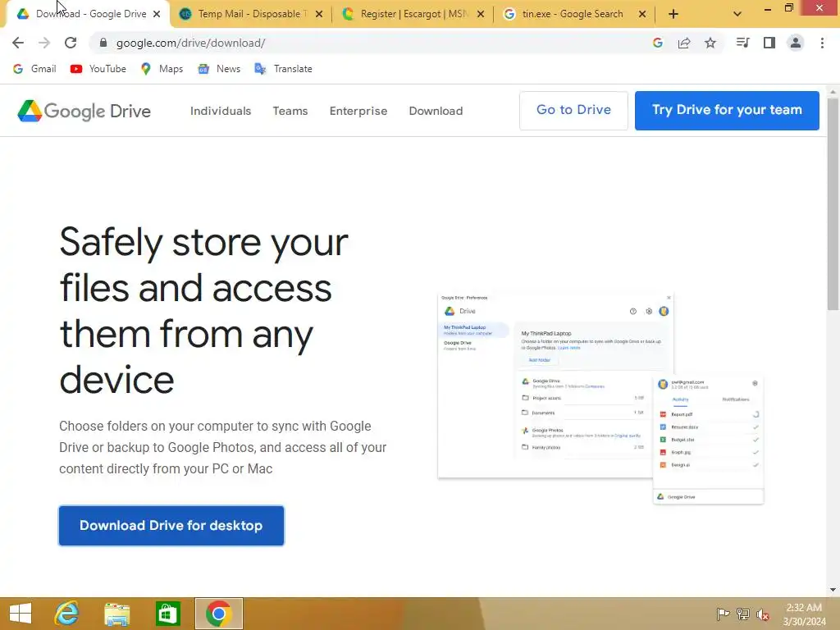The image size is (840, 630).
Task: Click the muted volume tray icon
Action: [763, 614]
